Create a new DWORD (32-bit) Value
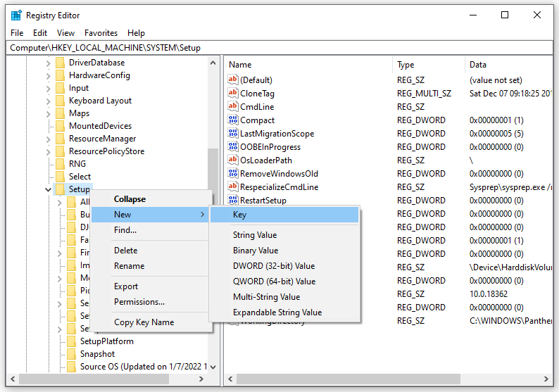Viewport: 559px width, 392px height. pos(284,266)
